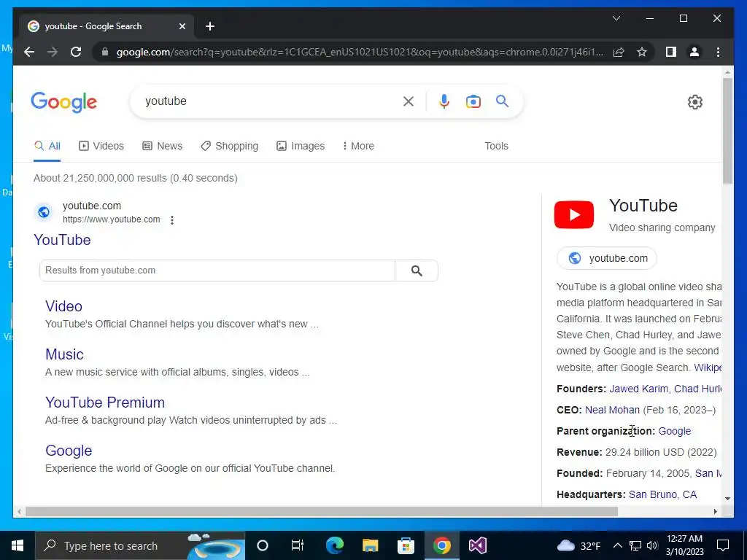Go to the Google homepage logo
Screen dimensions: 747x560
pos(64,102)
